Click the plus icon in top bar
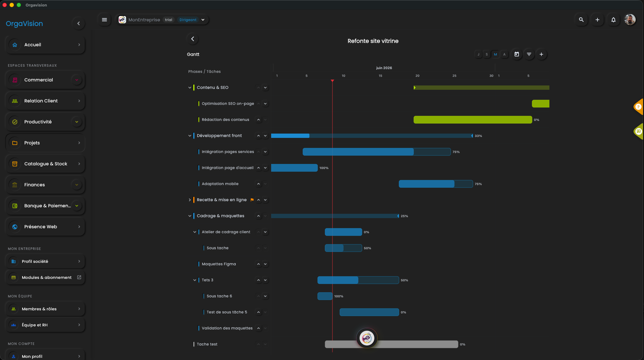This screenshot has height=360, width=644. point(597,20)
